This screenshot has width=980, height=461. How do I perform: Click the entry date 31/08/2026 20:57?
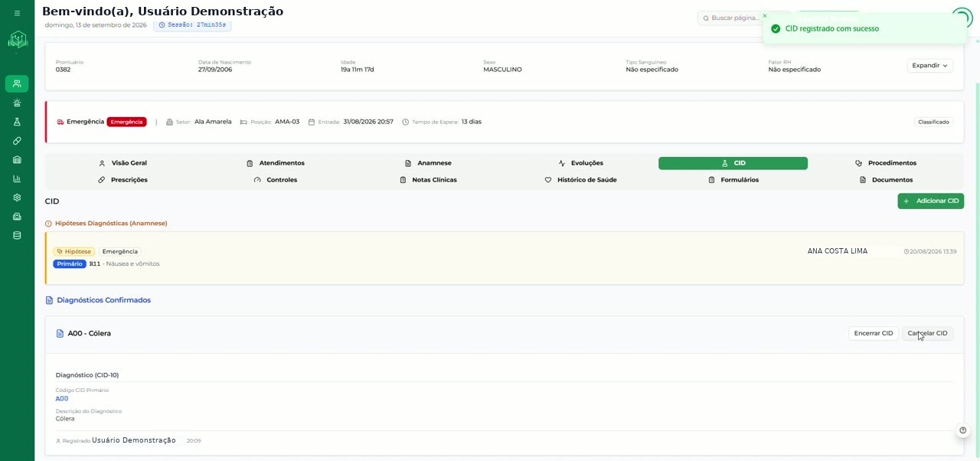pos(368,122)
